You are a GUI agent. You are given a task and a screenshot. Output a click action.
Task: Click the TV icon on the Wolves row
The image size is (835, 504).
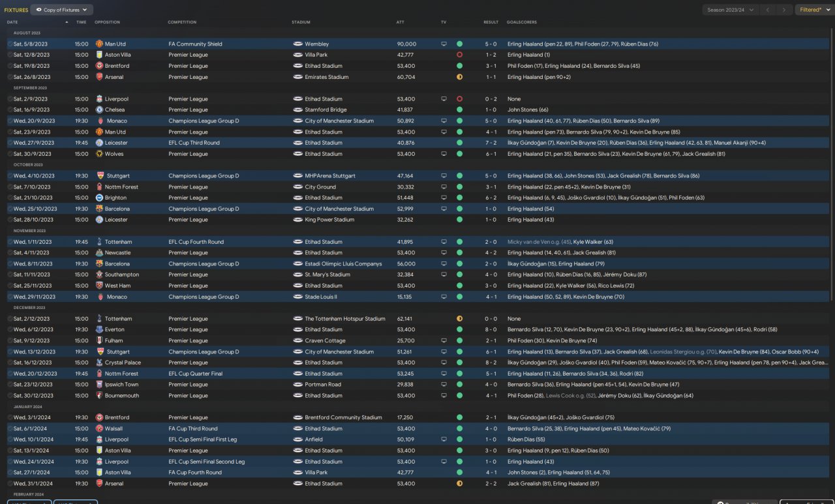tap(444, 154)
